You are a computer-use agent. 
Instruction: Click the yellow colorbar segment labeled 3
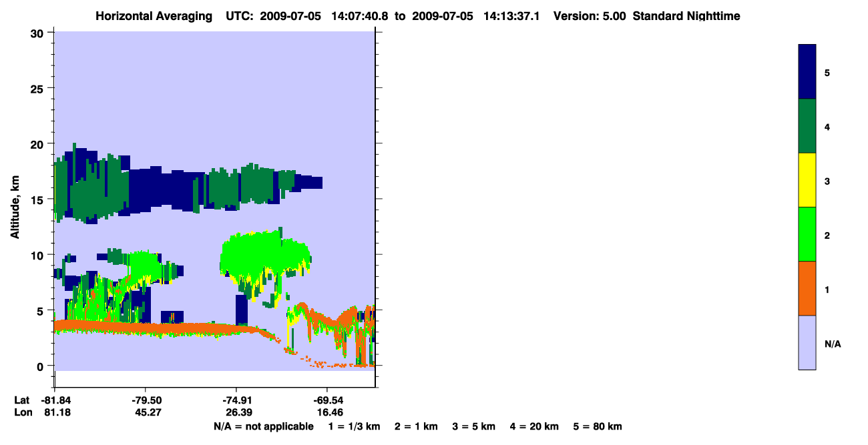[x=807, y=180]
